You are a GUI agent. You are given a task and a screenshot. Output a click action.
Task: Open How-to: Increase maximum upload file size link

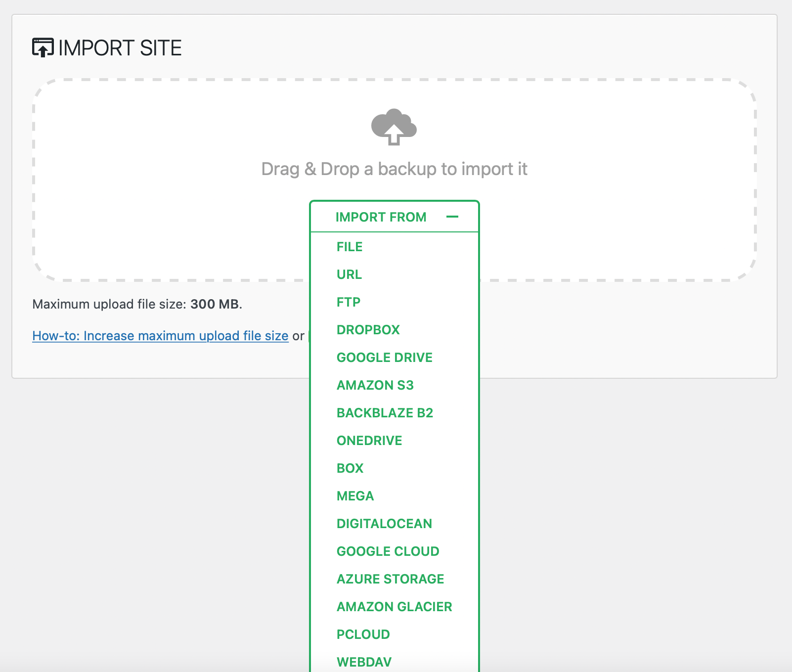pos(160,336)
